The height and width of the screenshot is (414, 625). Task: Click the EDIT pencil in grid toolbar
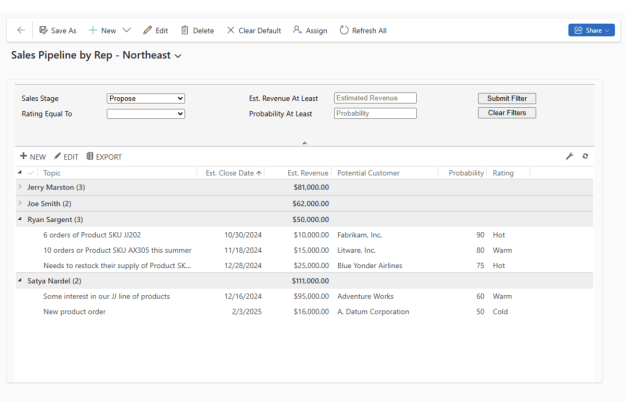[57, 156]
